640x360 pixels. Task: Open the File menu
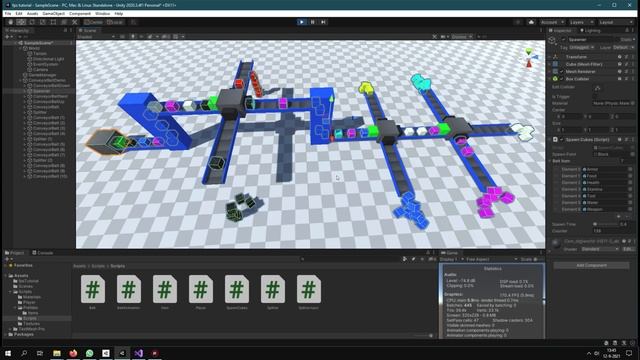click(x=8, y=13)
